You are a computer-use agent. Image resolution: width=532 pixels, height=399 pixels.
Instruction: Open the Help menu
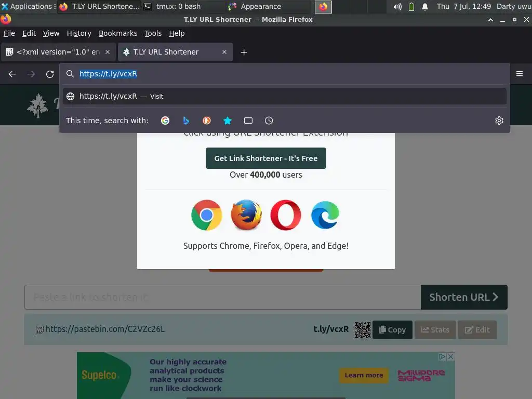pyautogui.click(x=177, y=33)
